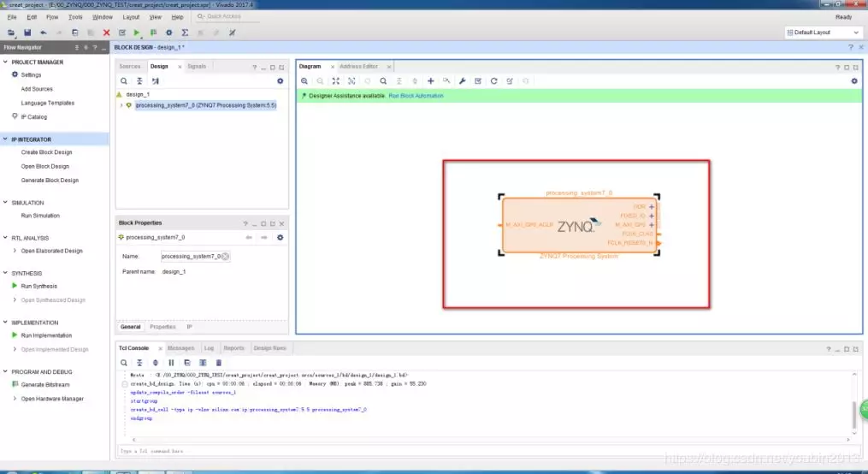Open Diagram settings gear icon
This screenshot has width=868, height=474.
[854, 80]
